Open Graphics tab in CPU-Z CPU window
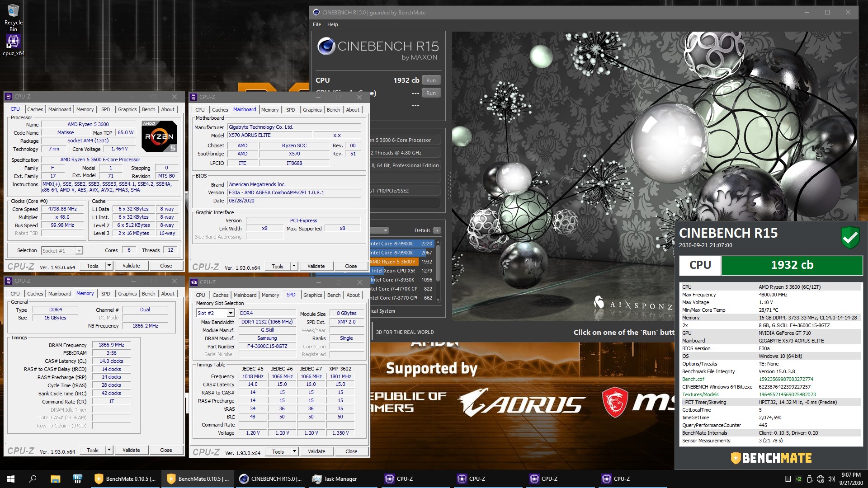The image size is (868, 488). (x=127, y=109)
